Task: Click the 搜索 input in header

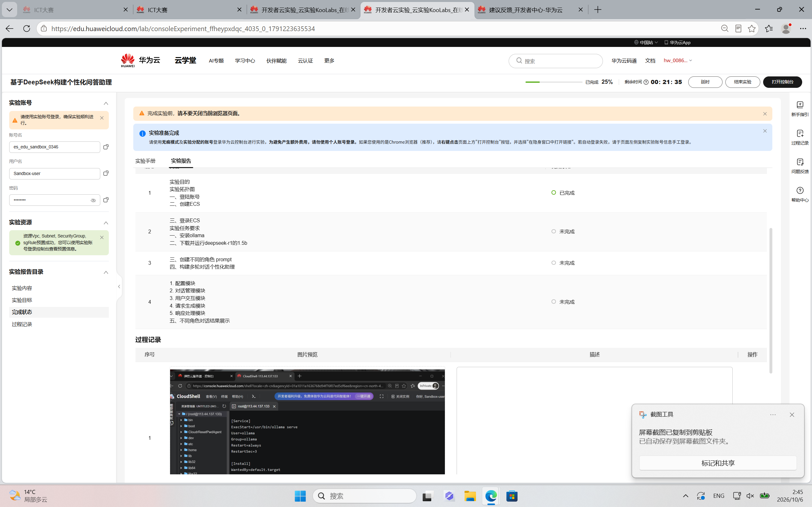Action: click(556, 61)
